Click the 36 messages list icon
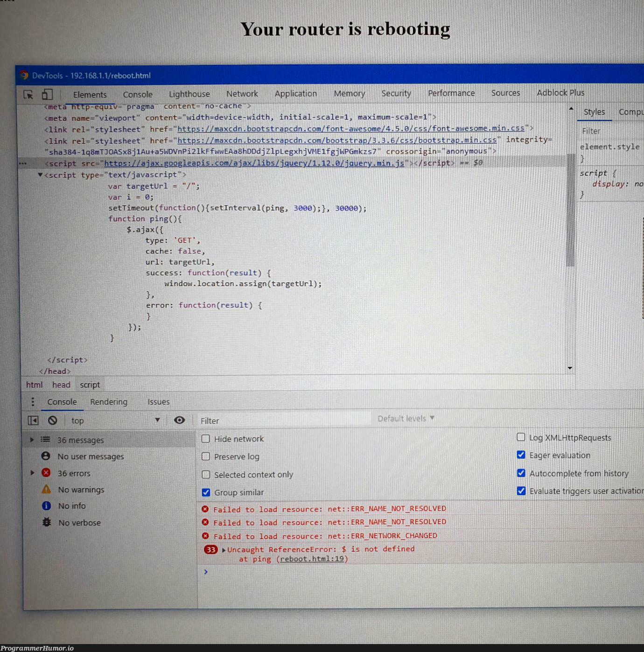 [45, 440]
